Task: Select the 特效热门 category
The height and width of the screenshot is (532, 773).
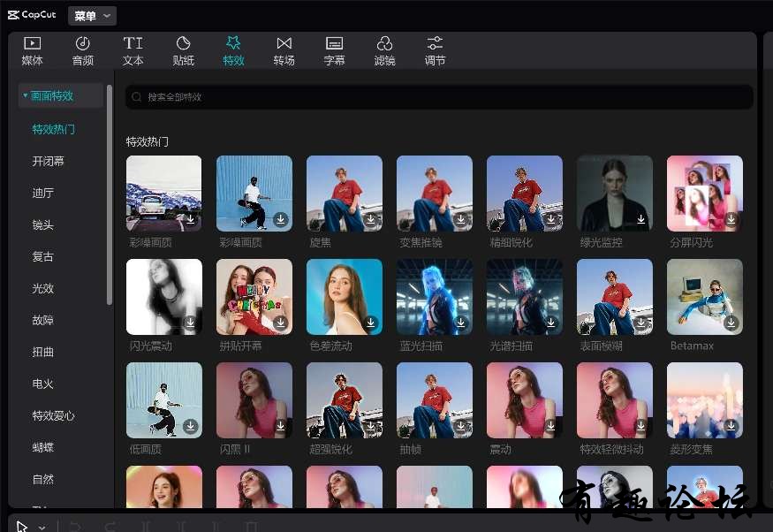Action: (53, 129)
